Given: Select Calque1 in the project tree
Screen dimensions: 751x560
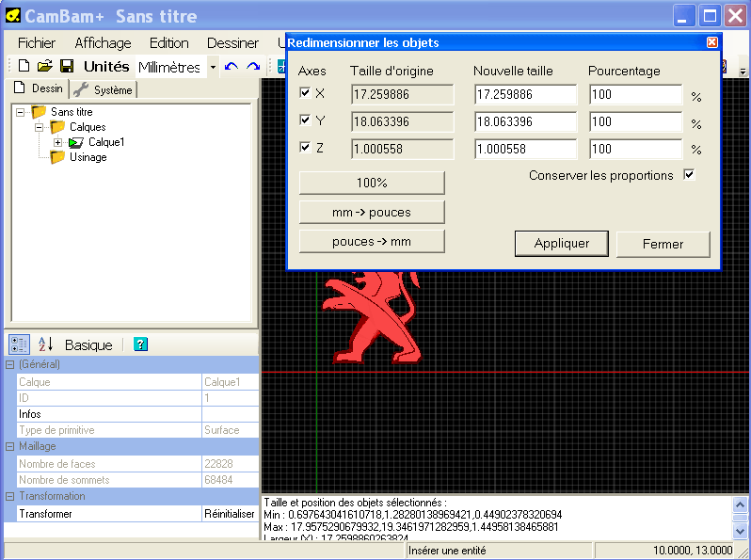Looking at the screenshot, I should pyautogui.click(x=106, y=142).
